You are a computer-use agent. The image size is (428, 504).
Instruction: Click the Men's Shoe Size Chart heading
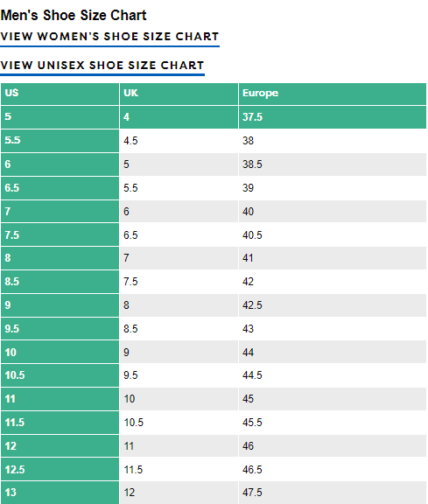point(74,16)
